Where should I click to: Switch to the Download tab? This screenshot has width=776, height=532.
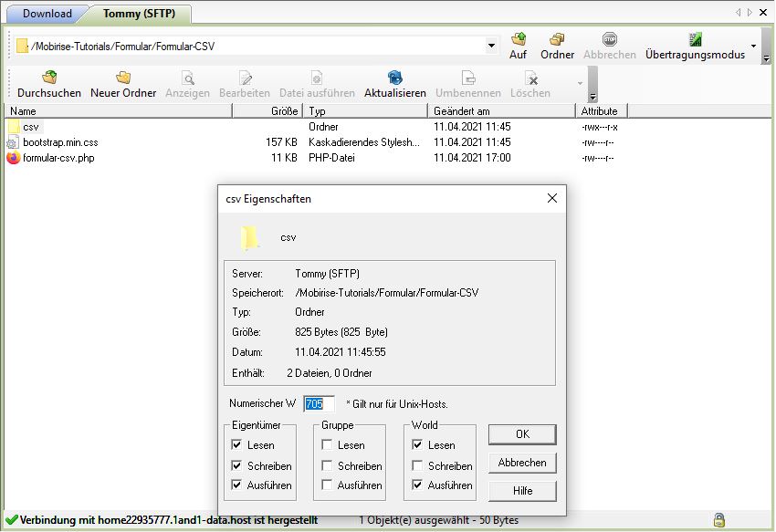(47, 14)
